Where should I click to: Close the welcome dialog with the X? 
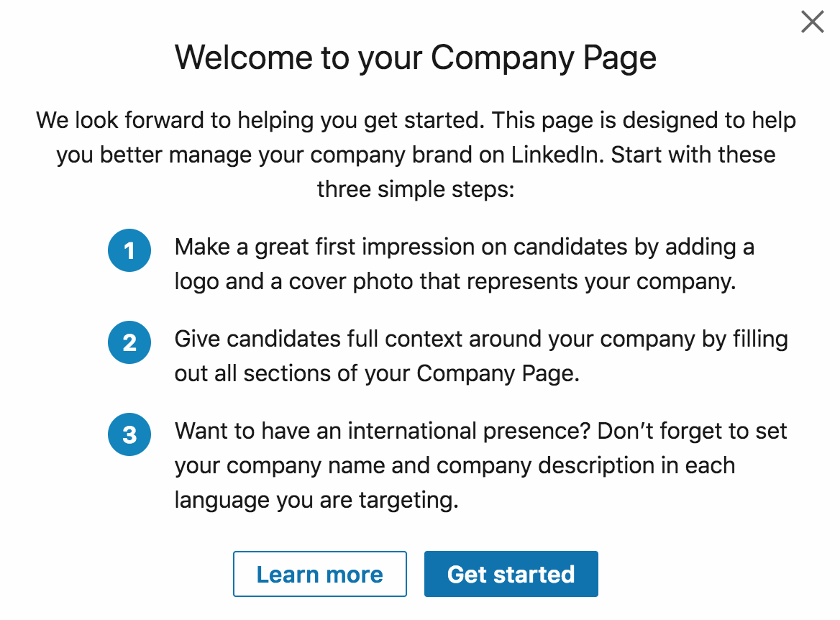pyautogui.click(x=812, y=22)
